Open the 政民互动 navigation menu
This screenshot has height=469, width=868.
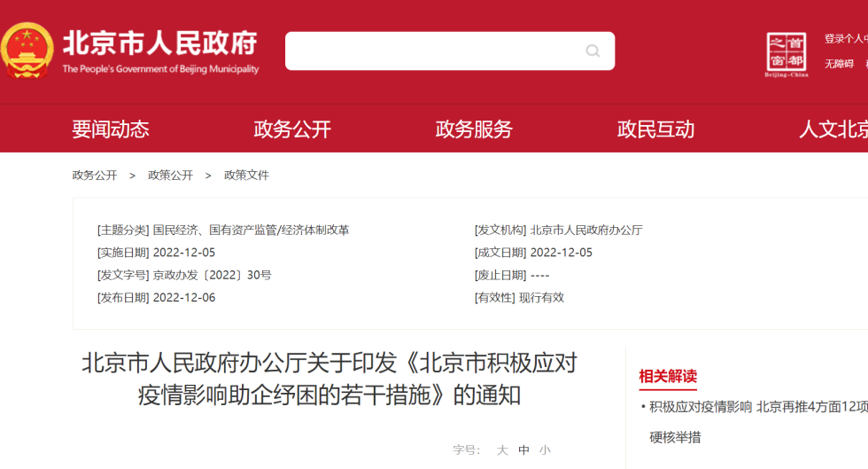655,129
